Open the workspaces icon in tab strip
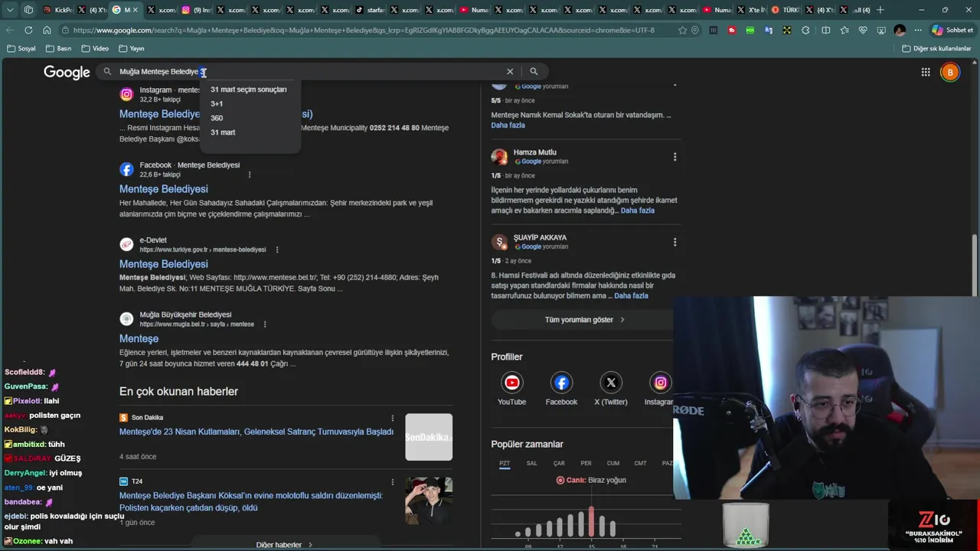Viewport: 980px width, 551px height. coord(28,10)
